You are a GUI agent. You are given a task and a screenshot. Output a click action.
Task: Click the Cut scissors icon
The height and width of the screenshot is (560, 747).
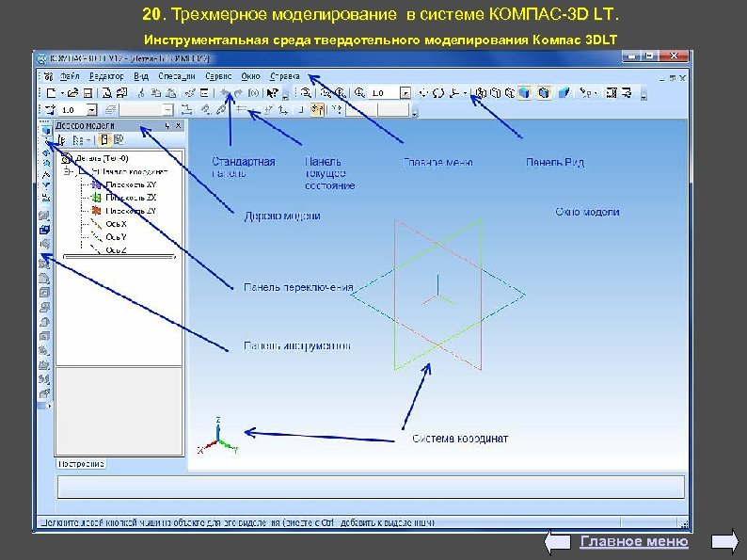140,93
